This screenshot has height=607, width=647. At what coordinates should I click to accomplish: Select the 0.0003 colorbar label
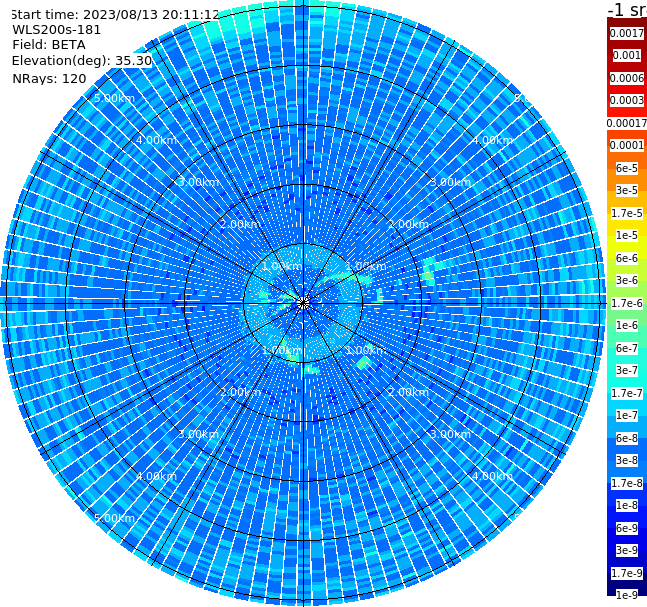tap(627, 100)
